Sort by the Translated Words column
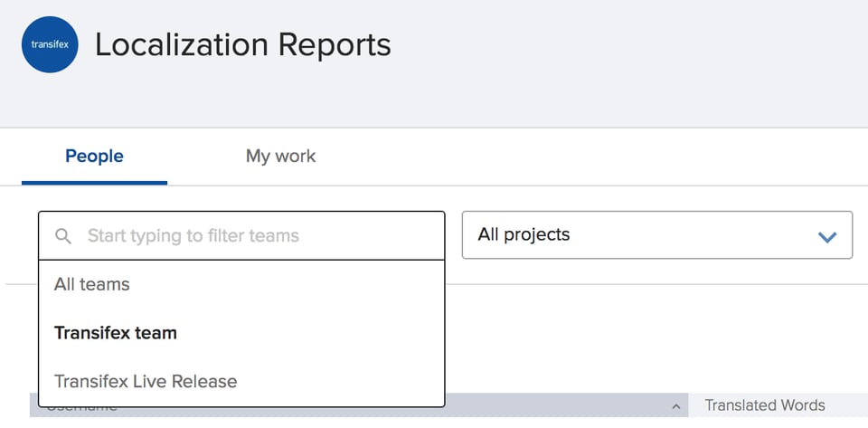The width and height of the screenshot is (868, 428). pyautogui.click(x=765, y=405)
